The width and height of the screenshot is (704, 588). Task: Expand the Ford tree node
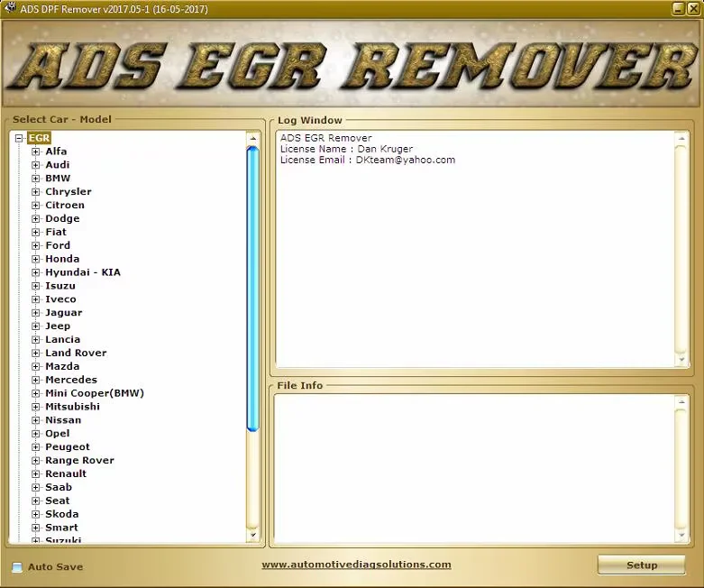(35, 245)
